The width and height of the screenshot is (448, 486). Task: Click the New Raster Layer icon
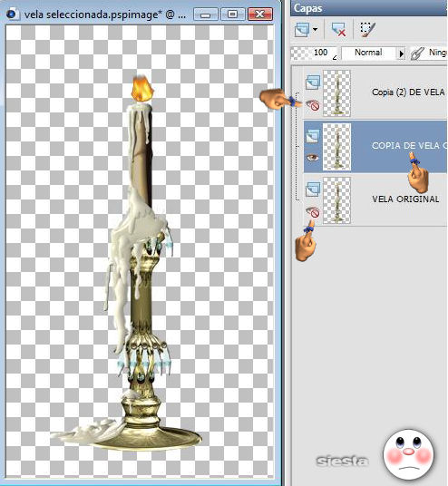coord(302,29)
